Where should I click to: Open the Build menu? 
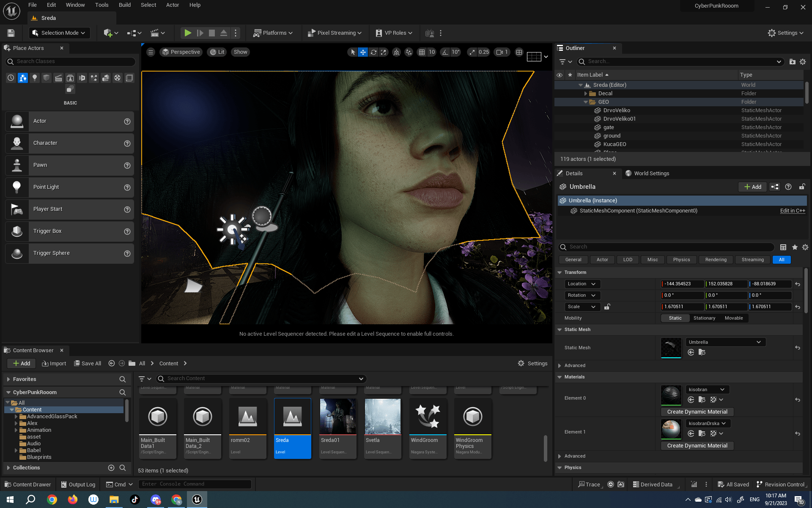tap(125, 5)
